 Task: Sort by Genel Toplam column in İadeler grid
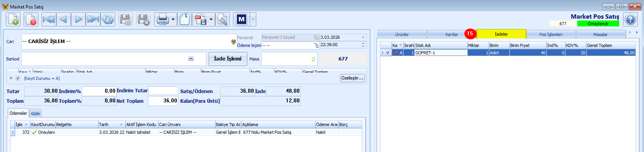tap(611, 45)
